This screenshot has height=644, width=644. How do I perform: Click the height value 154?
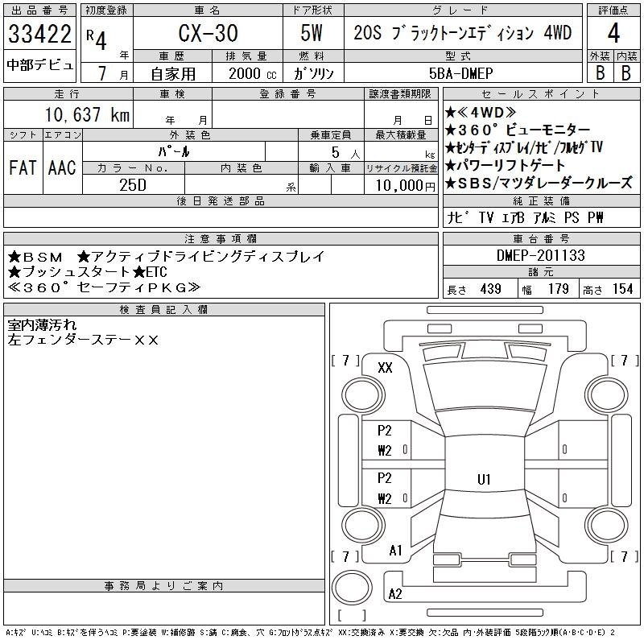[x=622, y=289]
